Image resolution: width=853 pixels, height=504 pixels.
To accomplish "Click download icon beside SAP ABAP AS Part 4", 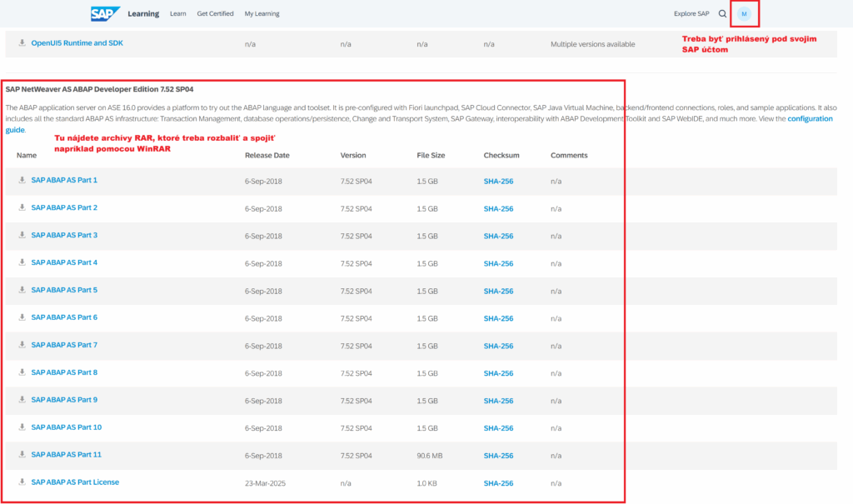I will point(22,262).
